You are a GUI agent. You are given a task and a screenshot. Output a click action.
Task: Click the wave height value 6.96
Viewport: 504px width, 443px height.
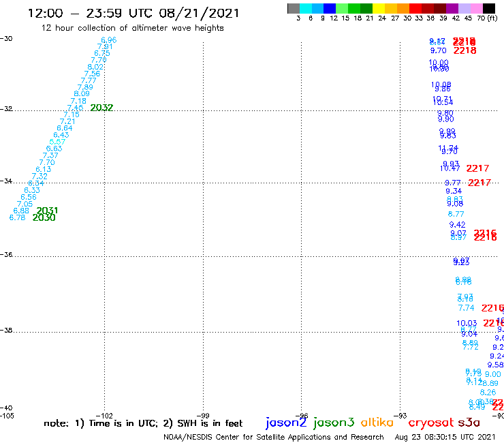pos(109,40)
